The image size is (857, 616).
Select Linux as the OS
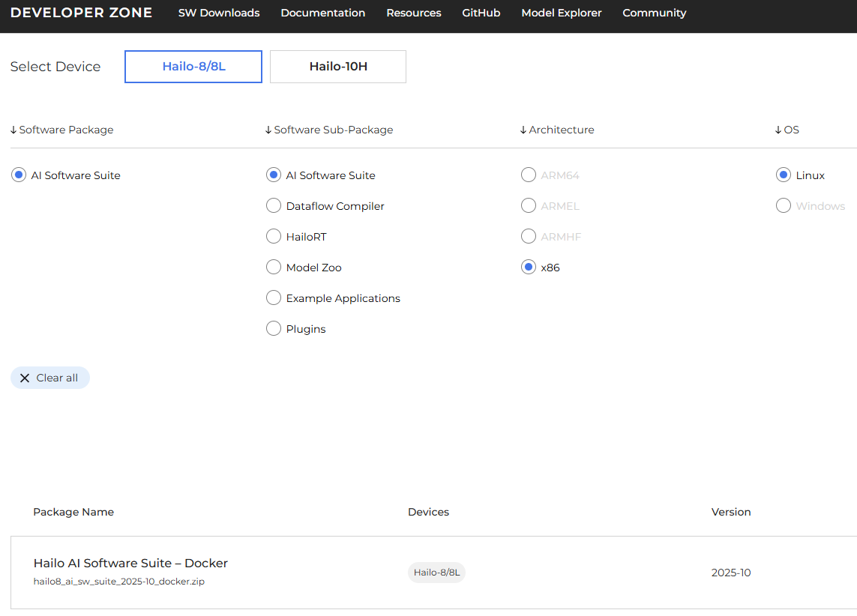(784, 175)
